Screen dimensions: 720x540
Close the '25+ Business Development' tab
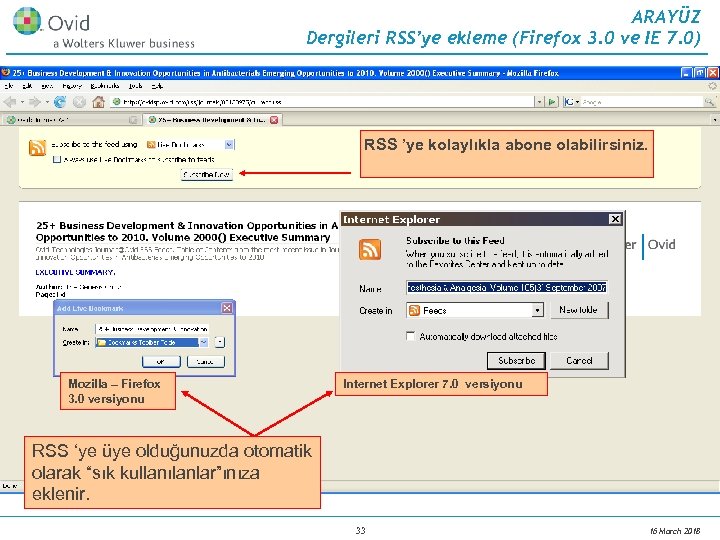point(274,120)
